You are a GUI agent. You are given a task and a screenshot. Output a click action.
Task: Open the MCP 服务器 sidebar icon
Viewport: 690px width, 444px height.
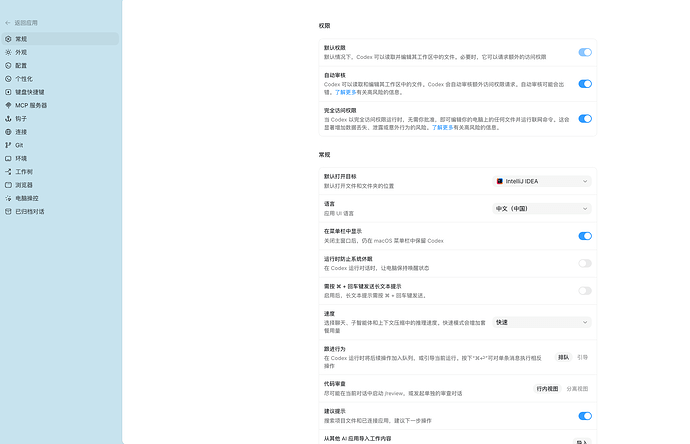click(8, 105)
